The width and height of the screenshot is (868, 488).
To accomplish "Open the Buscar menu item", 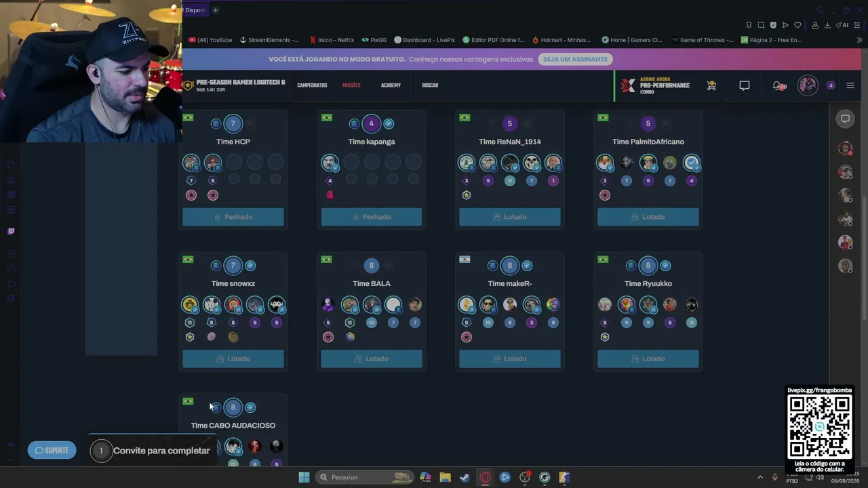I will click(430, 85).
